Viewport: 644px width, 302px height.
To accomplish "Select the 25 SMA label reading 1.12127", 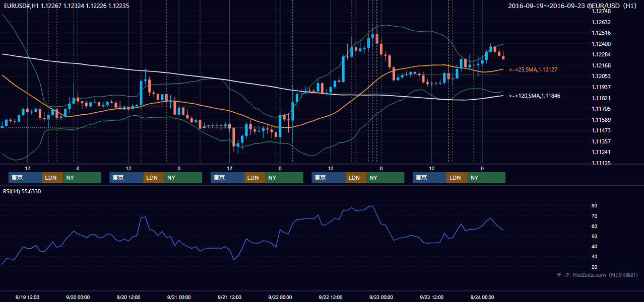I will point(534,69).
